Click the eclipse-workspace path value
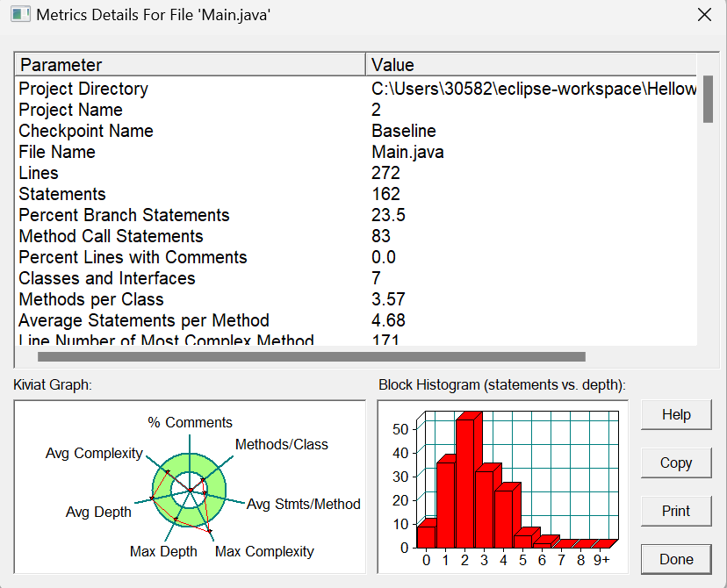This screenshot has height=588, width=727. [534, 89]
